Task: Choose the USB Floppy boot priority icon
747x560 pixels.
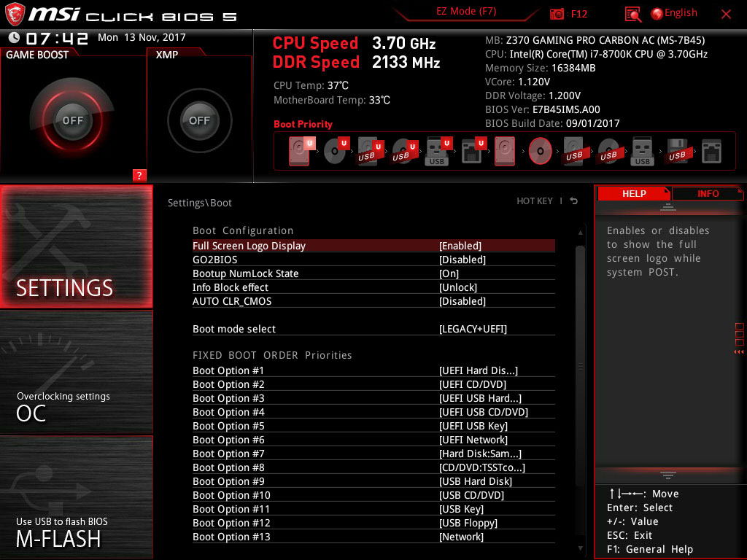Action: click(677, 151)
